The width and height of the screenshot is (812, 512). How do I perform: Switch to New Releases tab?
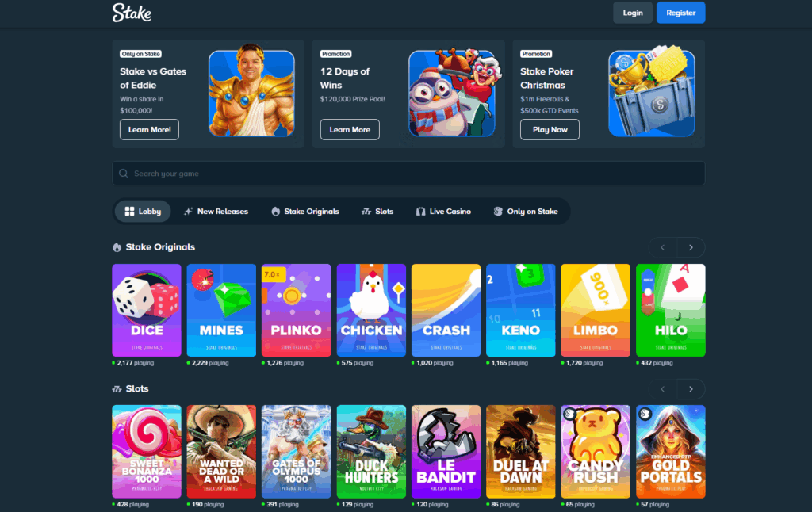(216, 212)
